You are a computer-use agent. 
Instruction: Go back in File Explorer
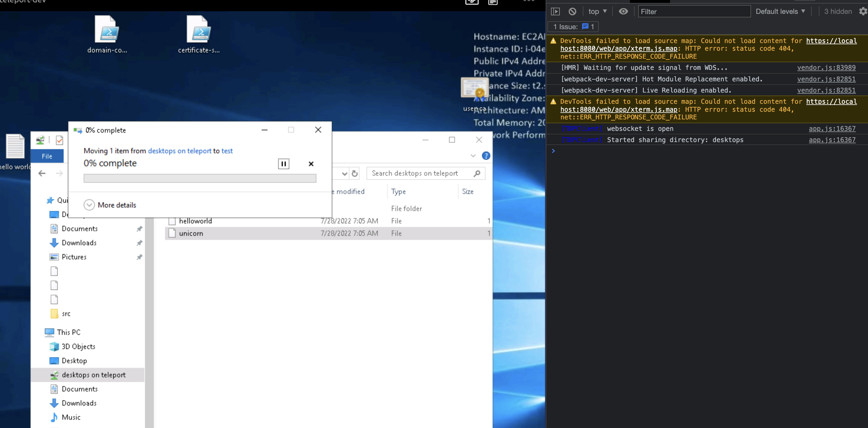42,174
